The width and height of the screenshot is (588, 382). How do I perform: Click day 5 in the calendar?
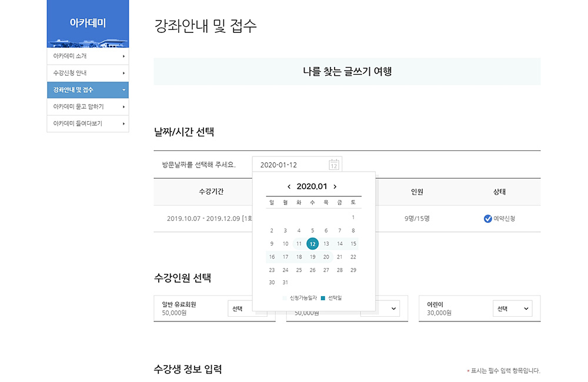pyautogui.click(x=312, y=230)
